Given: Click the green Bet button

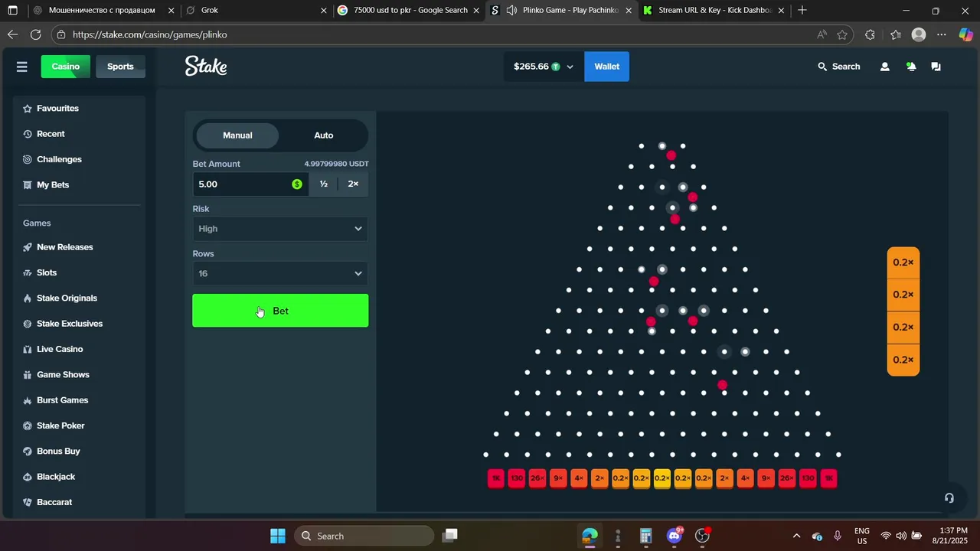Looking at the screenshot, I should (x=280, y=311).
